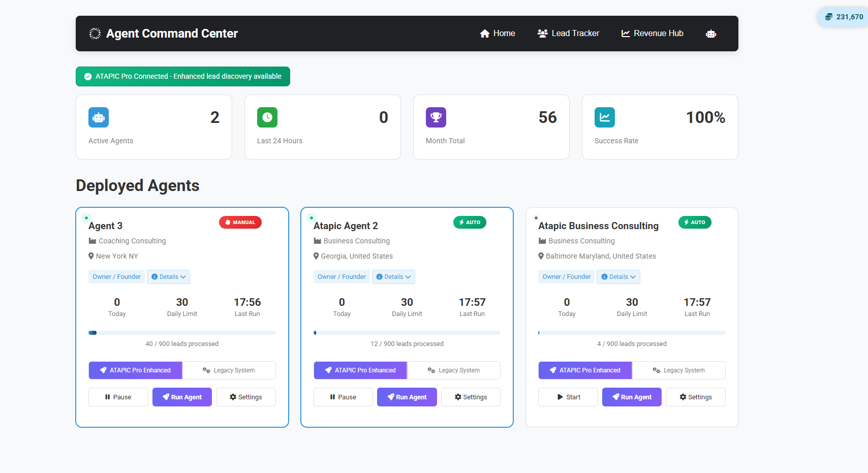Click the Success Rate chart icon
This screenshot has height=473, width=868.
[605, 117]
